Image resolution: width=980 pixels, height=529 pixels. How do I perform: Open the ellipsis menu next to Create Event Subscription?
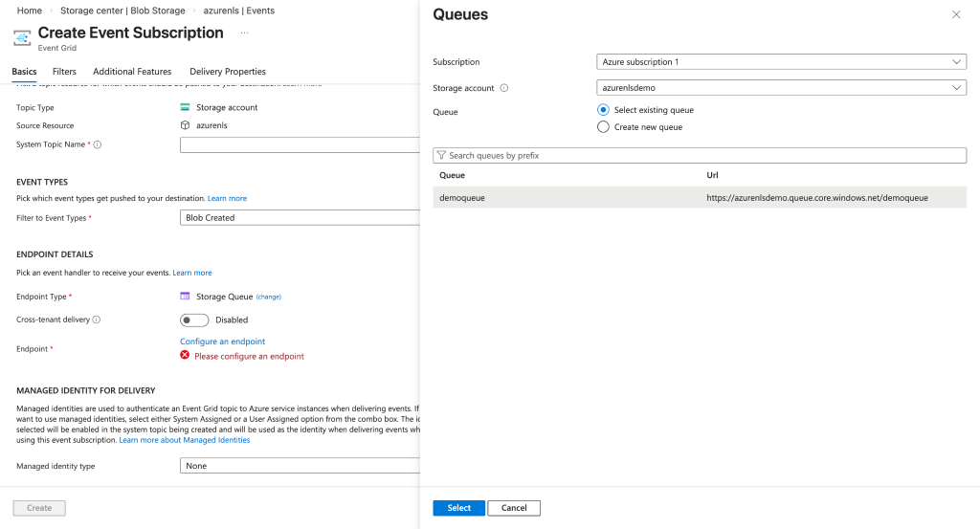[x=244, y=33]
